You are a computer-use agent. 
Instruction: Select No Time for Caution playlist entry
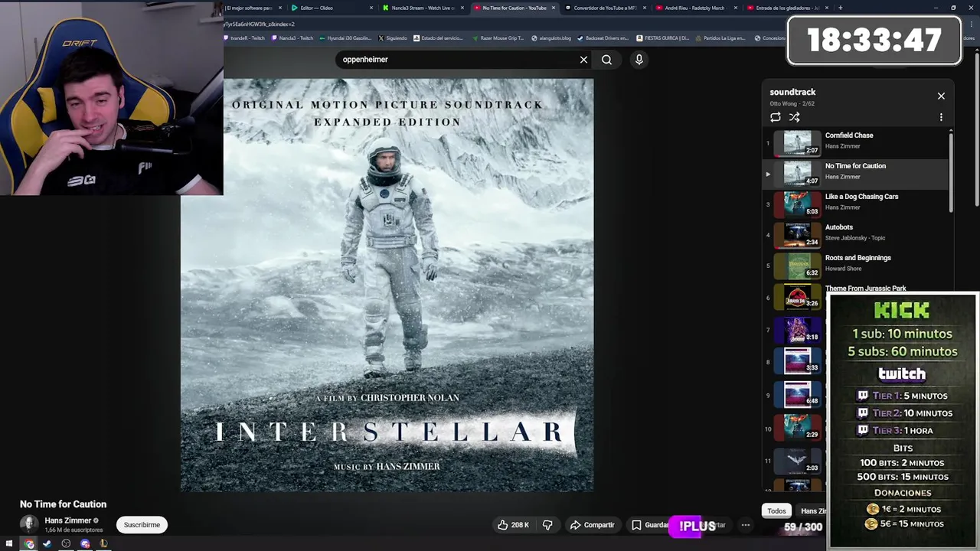[857, 173]
